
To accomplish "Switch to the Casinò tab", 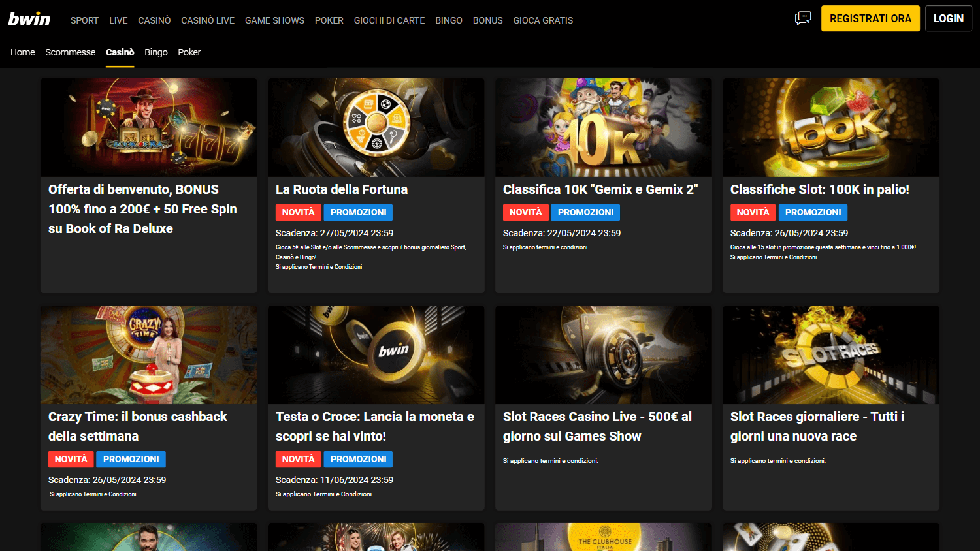I will coord(120,52).
